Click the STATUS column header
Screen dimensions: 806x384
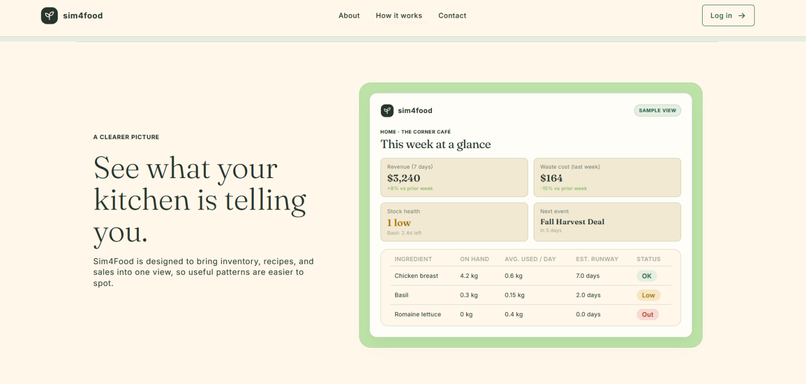[649, 259]
